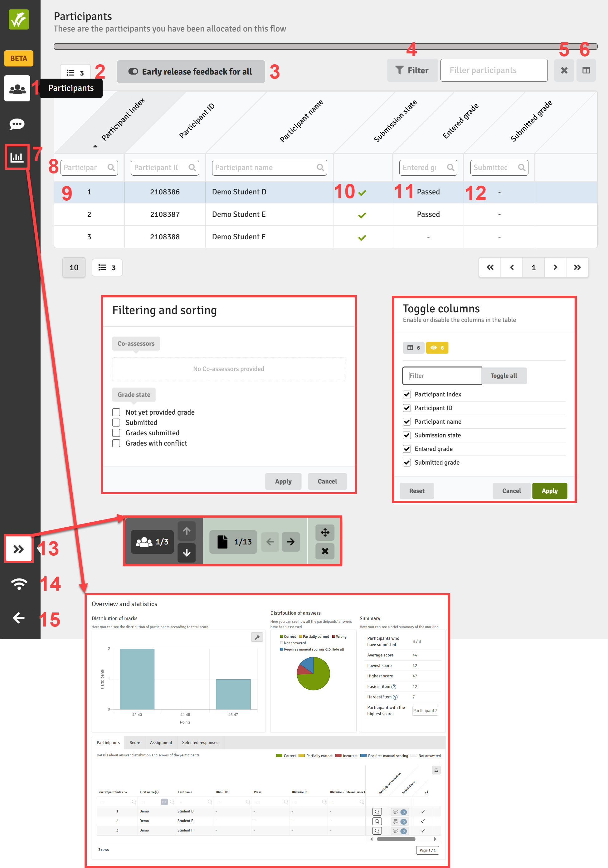
Task: Click the clear filter X icon
Action: tap(564, 70)
